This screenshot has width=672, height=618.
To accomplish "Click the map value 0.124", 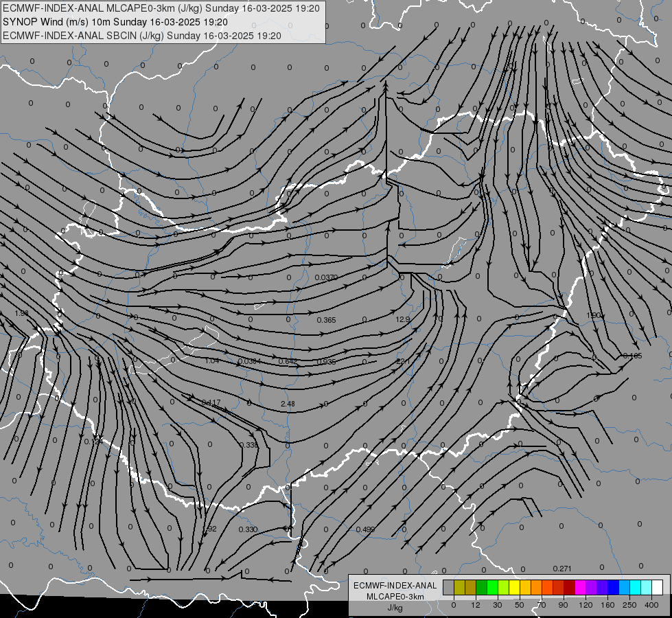I will 93,442.
